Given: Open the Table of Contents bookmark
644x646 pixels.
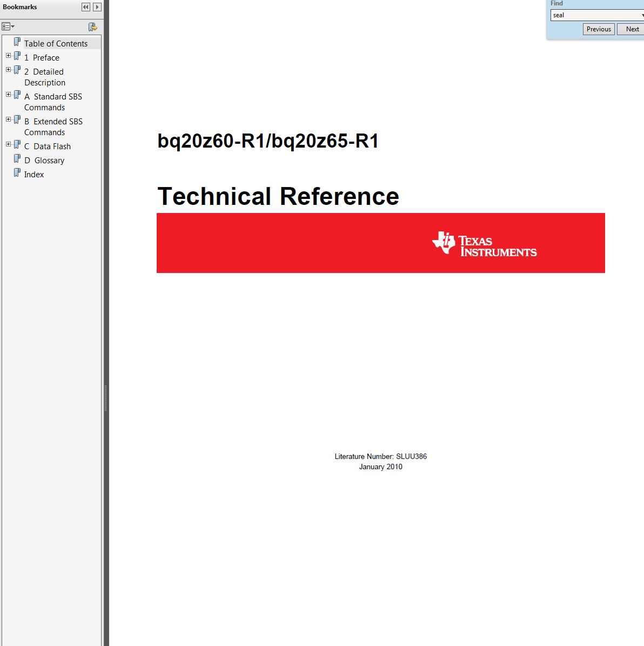Looking at the screenshot, I should point(56,44).
